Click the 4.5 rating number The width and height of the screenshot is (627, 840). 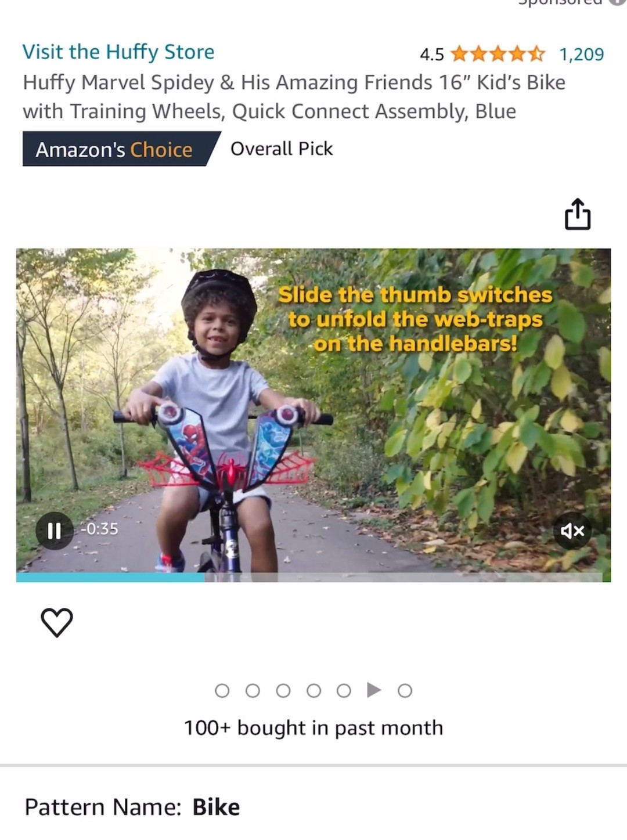pyautogui.click(x=431, y=55)
